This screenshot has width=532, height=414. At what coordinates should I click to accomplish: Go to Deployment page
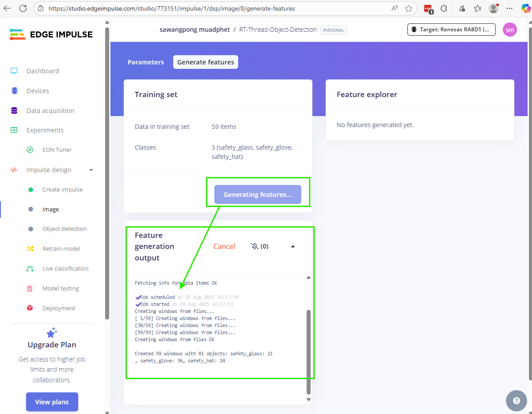tap(59, 309)
